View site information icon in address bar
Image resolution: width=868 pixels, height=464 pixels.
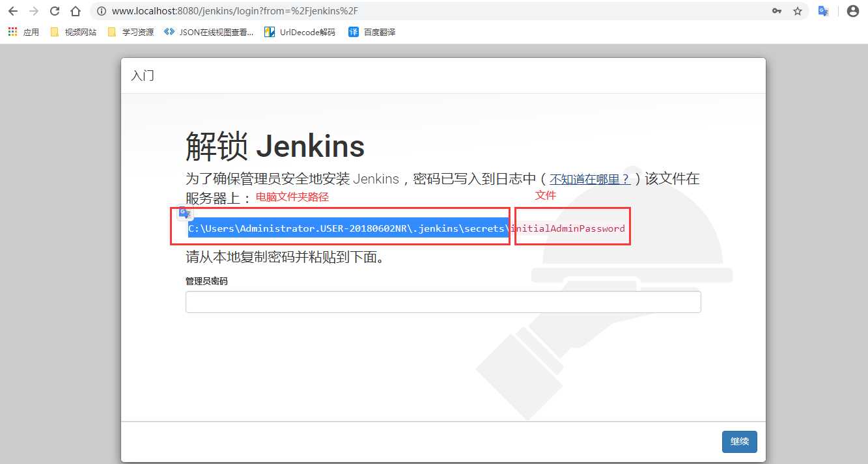point(101,11)
